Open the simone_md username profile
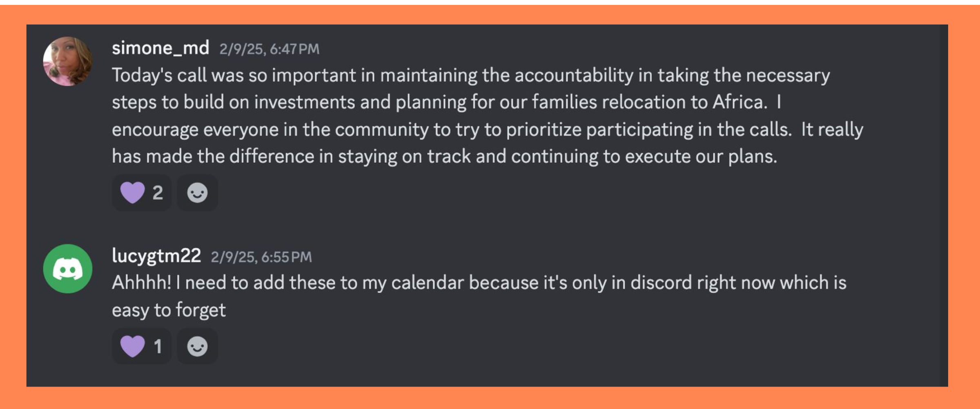Viewport: 980px width, 409px height. (x=160, y=48)
